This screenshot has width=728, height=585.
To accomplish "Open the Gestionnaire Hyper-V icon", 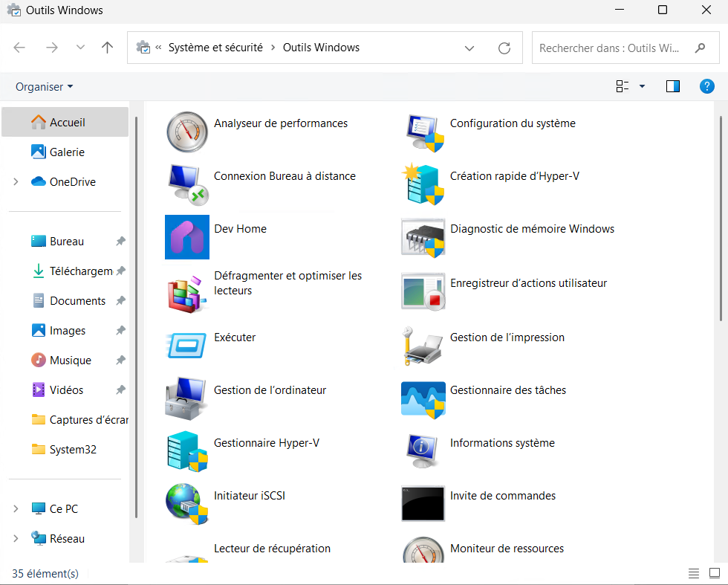I will coord(187,451).
